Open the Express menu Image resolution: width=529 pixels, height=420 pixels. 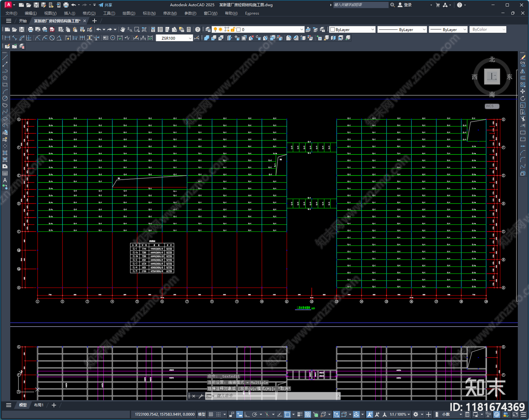pos(252,13)
